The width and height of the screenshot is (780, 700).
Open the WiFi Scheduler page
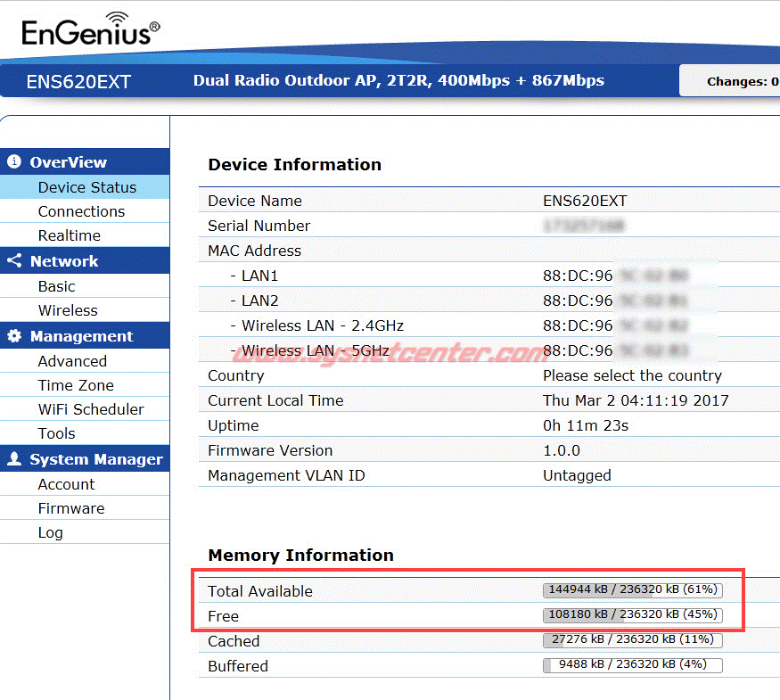(90, 409)
